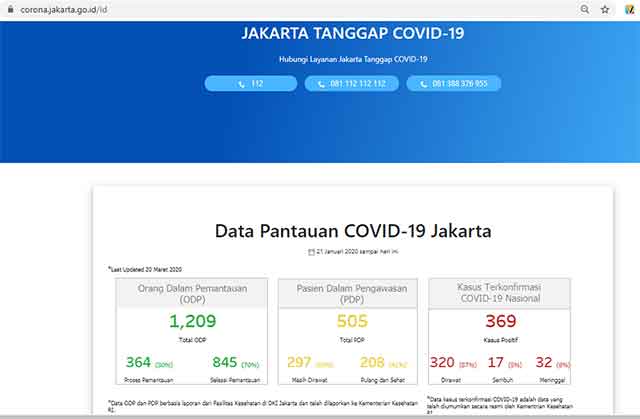This screenshot has height=419, width=640.
Task: Click the 364 Proses Pemantauan value
Action: (x=138, y=362)
